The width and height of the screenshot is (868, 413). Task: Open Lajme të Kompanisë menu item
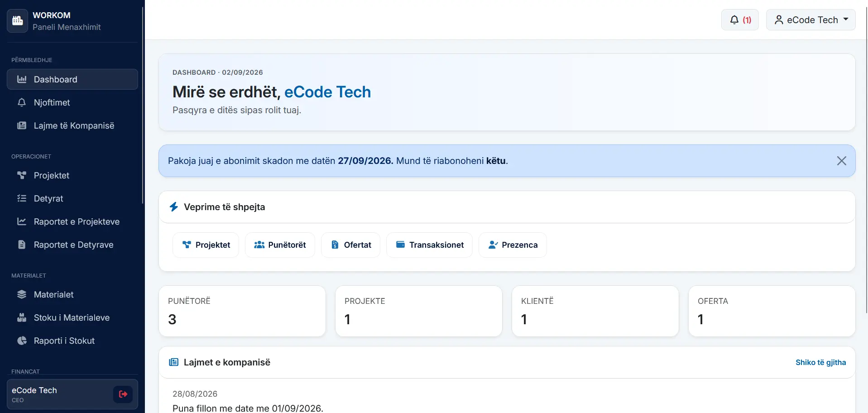(x=72, y=125)
